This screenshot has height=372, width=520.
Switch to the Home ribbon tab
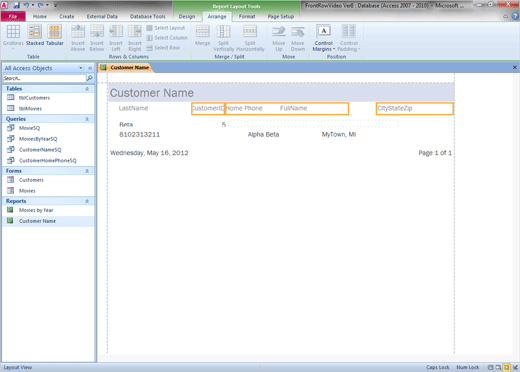tap(40, 16)
